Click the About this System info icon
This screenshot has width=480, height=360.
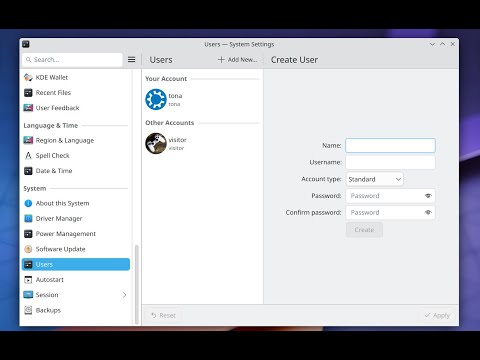pyautogui.click(x=28, y=203)
